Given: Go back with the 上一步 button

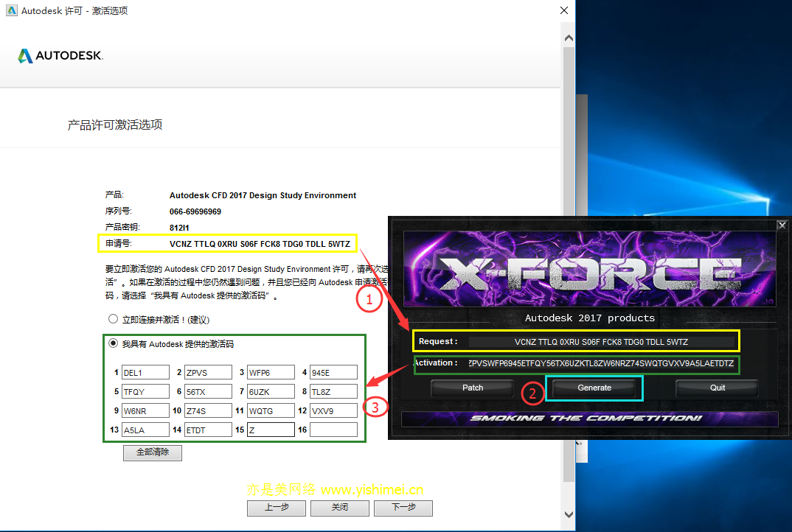Looking at the screenshot, I should pyautogui.click(x=277, y=508).
